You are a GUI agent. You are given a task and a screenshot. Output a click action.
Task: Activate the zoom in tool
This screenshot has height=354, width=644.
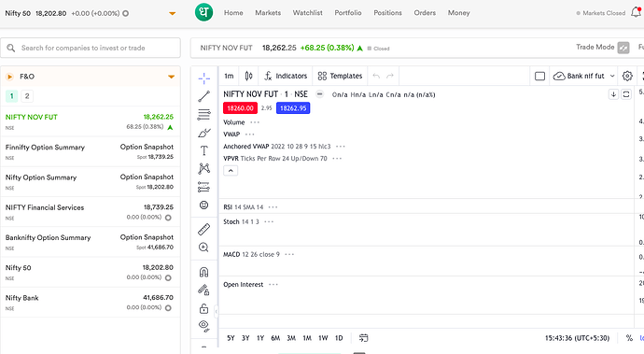point(203,248)
